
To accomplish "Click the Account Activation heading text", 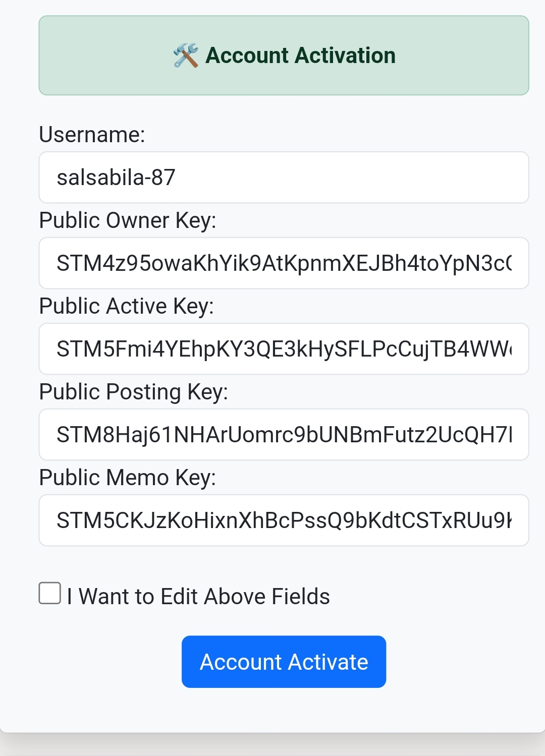I will point(300,55).
